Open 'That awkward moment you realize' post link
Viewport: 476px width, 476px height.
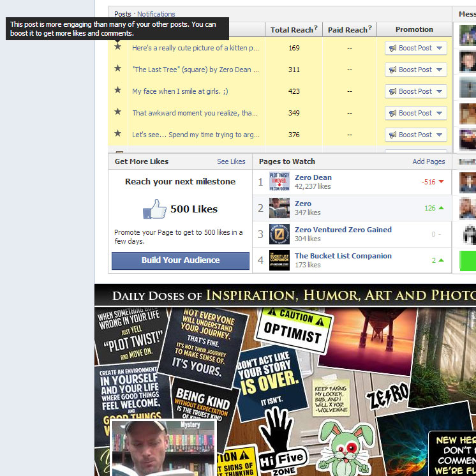tap(195, 113)
